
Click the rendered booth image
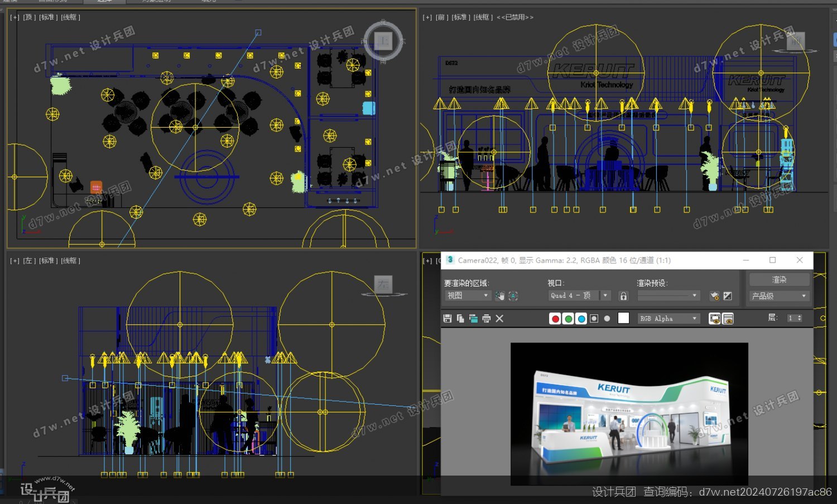point(629,414)
